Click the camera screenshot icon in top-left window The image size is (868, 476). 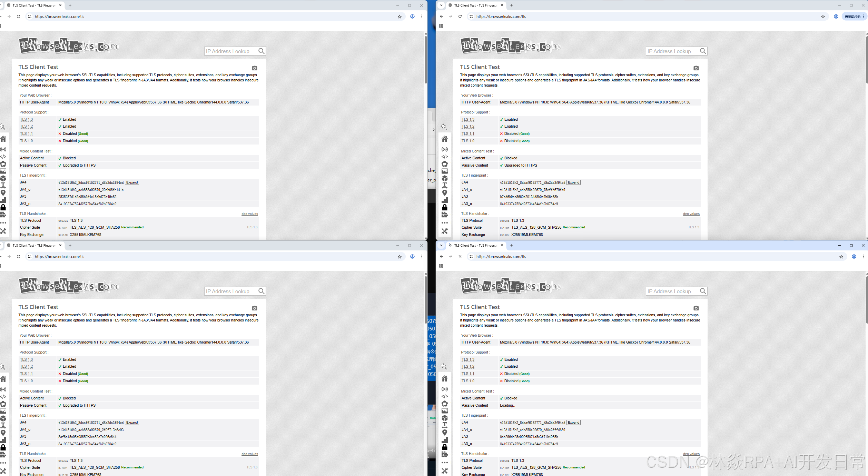255,68
